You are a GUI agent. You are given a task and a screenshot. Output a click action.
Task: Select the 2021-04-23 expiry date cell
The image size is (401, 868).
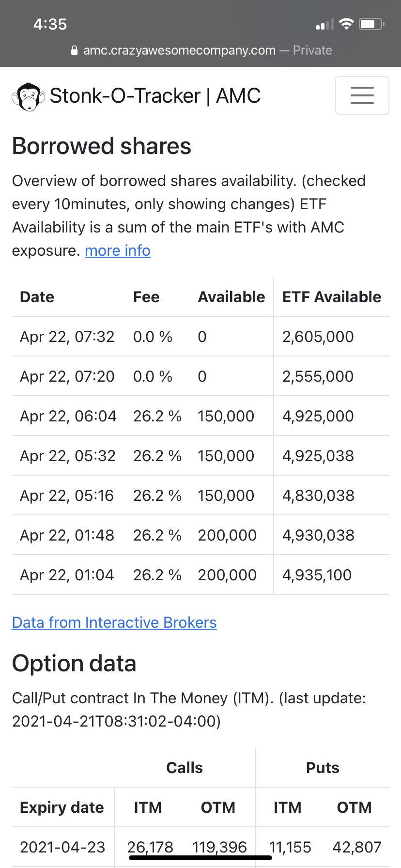[62, 847]
